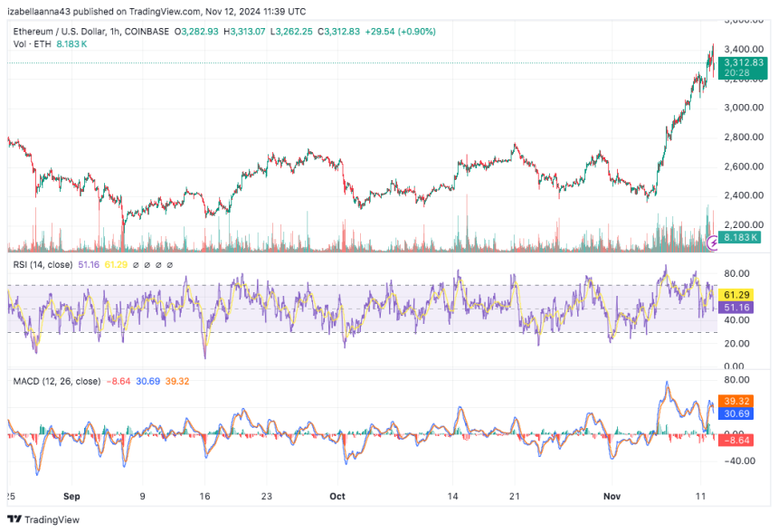Click the purple lightning bolt icon
778x532 pixels.
point(715,242)
